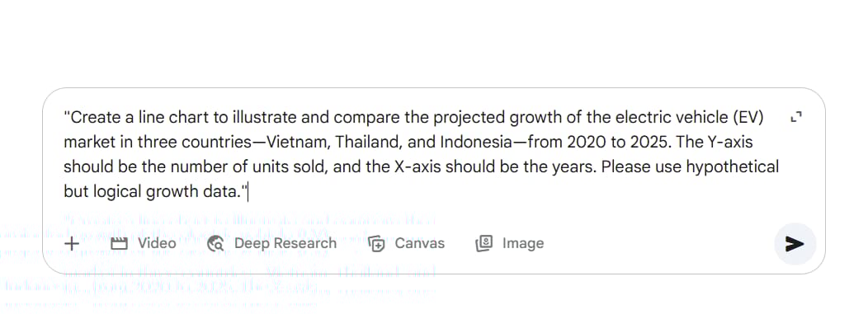Image resolution: width=868 pixels, height=314 pixels.
Task: Choose the Canvas text label
Action: (x=420, y=243)
